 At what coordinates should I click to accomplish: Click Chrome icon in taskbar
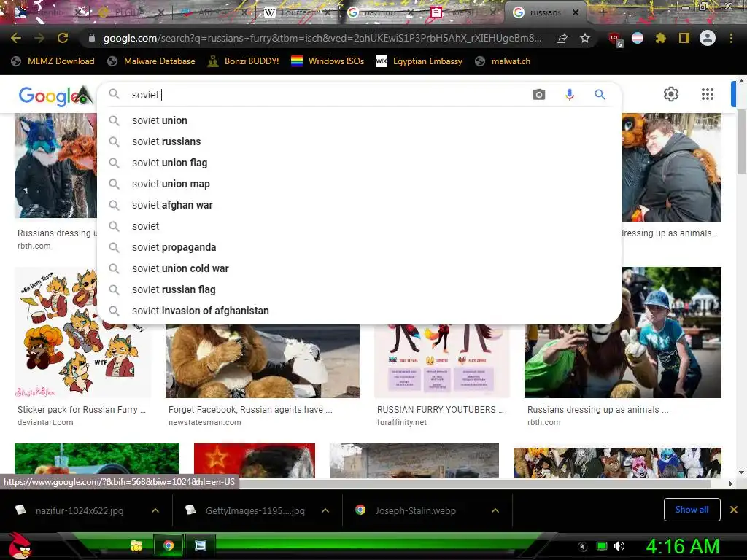[x=169, y=545]
